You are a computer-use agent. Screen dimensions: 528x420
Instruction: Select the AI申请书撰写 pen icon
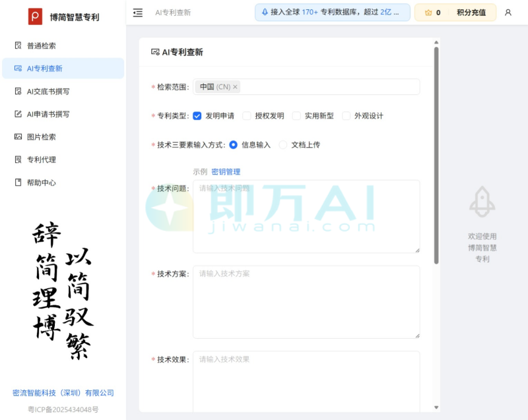click(x=17, y=115)
